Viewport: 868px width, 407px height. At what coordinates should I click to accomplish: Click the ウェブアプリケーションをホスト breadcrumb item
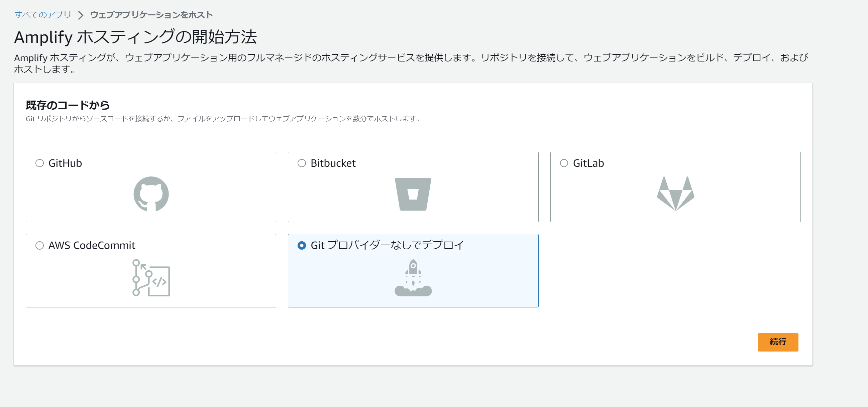click(151, 15)
